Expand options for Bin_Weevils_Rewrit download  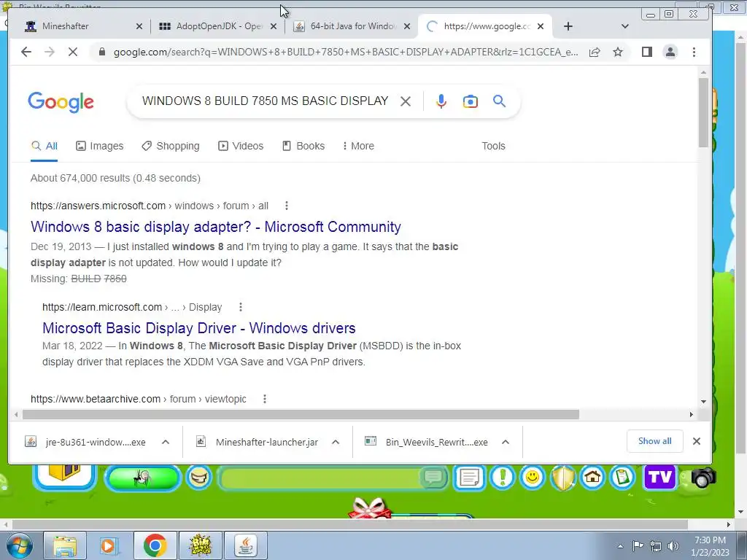click(506, 442)
